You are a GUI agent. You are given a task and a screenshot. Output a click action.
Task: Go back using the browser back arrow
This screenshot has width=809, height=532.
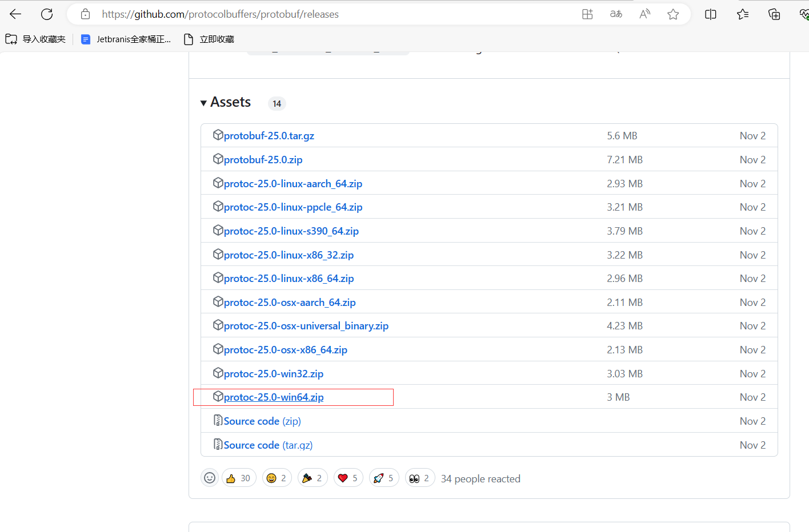(x=15, y=14)
